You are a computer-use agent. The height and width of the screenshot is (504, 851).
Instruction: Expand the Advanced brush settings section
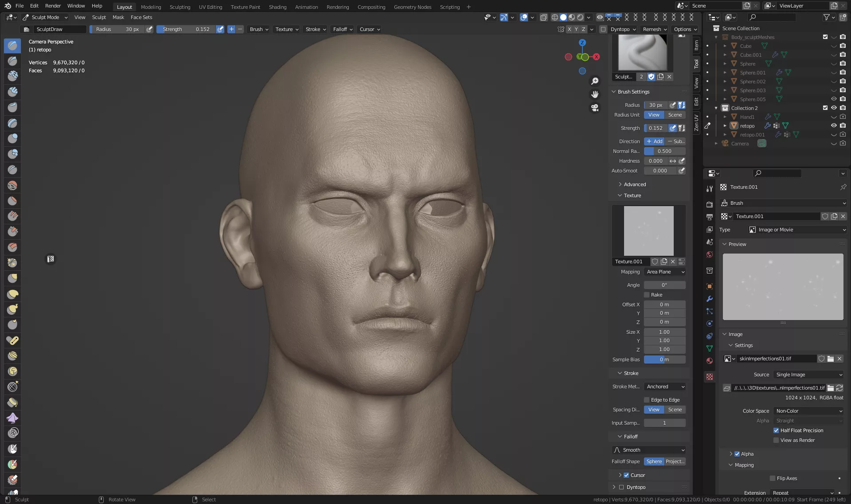tap(635, 184)
